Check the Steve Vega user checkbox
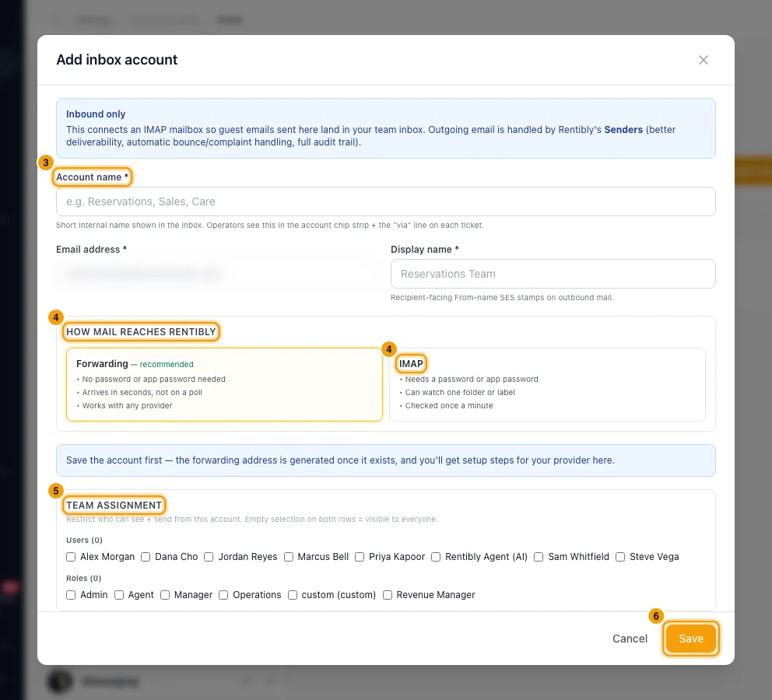772x700 pixels. [x=620, y=557]
